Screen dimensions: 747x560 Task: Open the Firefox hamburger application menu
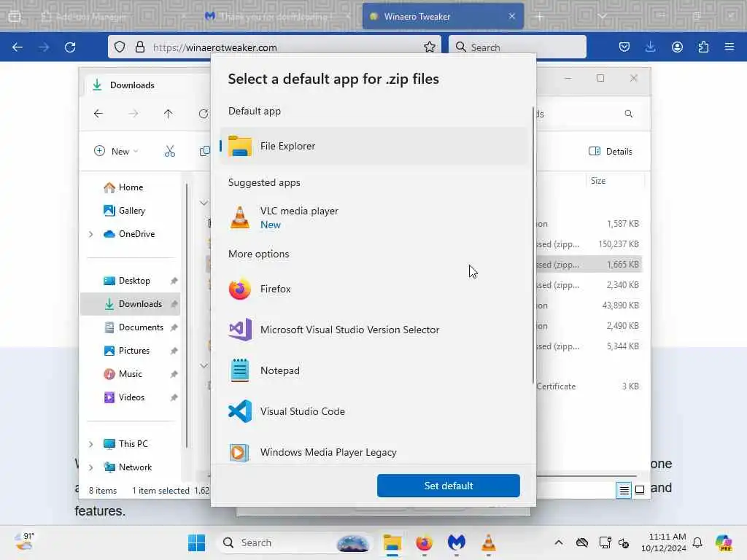(729, 47)
